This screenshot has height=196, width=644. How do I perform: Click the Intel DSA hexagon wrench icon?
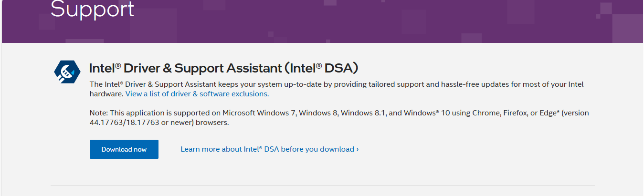pos(67,72)
